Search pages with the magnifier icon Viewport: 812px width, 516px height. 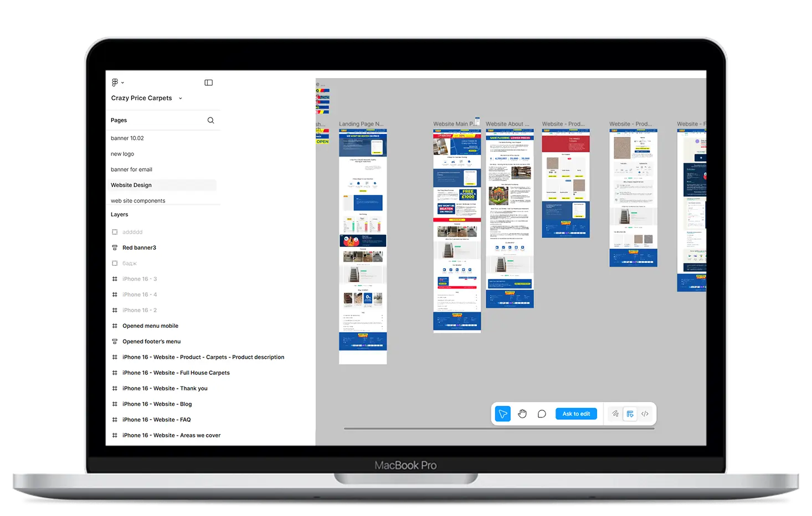[x=210, y=120]
